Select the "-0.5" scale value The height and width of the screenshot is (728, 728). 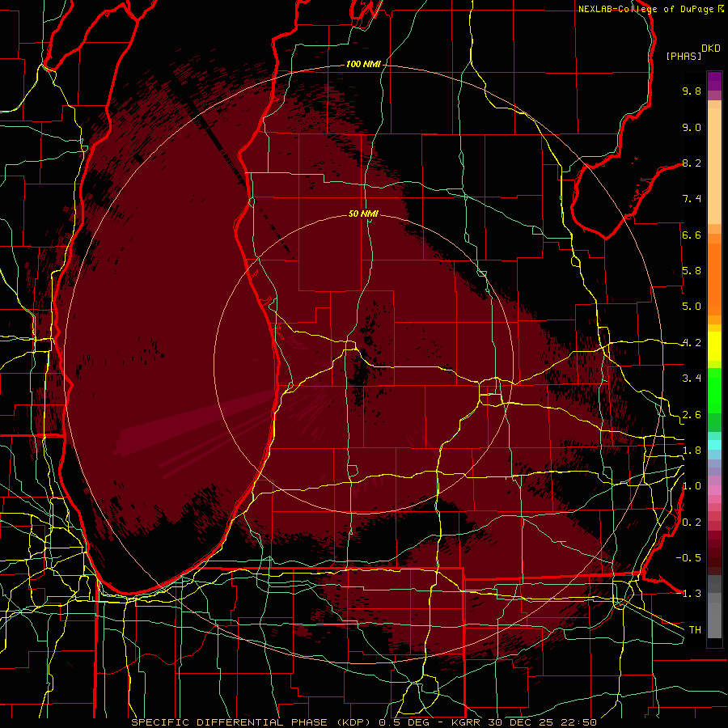tap(688, 558)
